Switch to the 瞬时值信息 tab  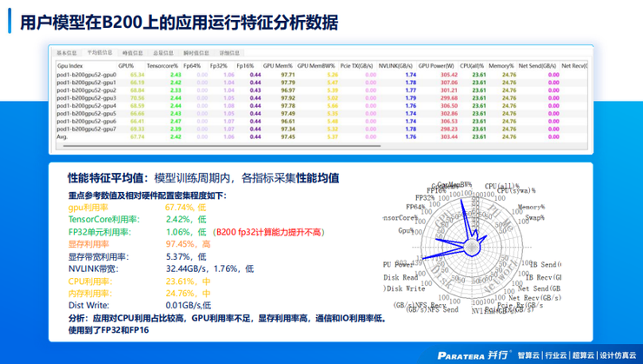[196, 53]
